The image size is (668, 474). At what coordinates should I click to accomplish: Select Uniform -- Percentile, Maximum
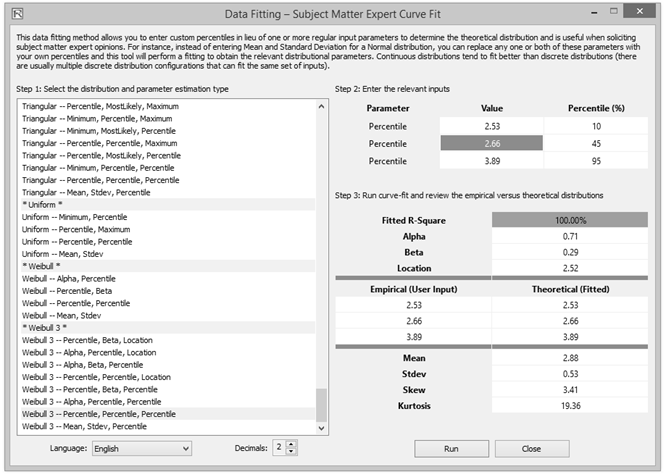click(x=168, y=230)
